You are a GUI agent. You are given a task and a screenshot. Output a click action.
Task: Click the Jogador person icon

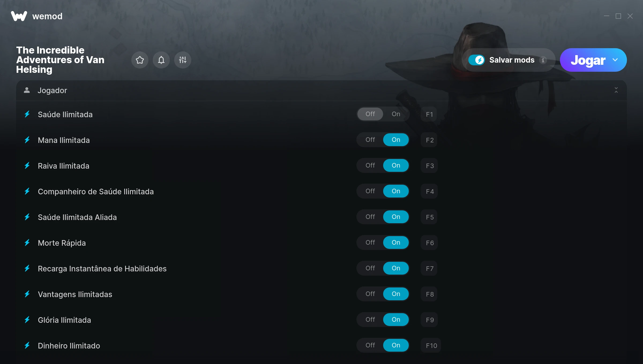click(x=27, y=90)
